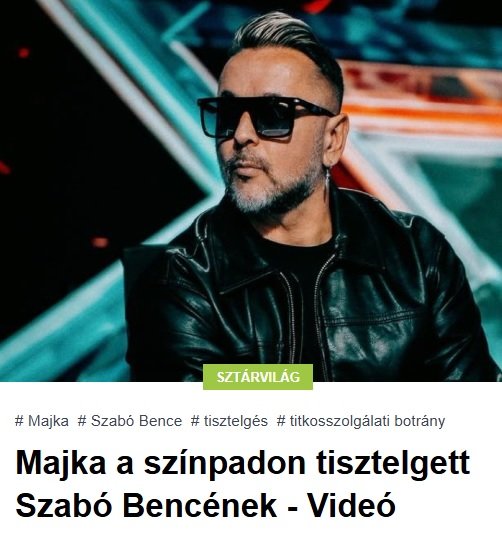Open the SZTÁRVILÁG category badge

(258, 377)
